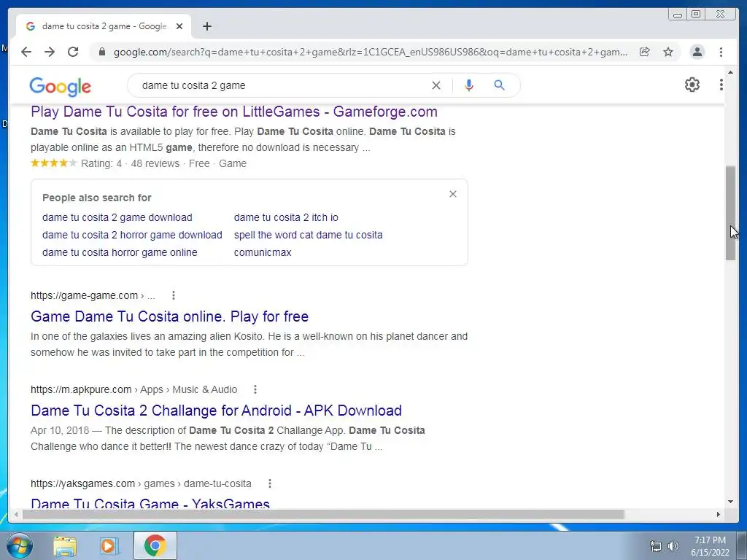Search 'dame tu cosita horror game online'
The image size is (747, 560).
tap(120, 253)
